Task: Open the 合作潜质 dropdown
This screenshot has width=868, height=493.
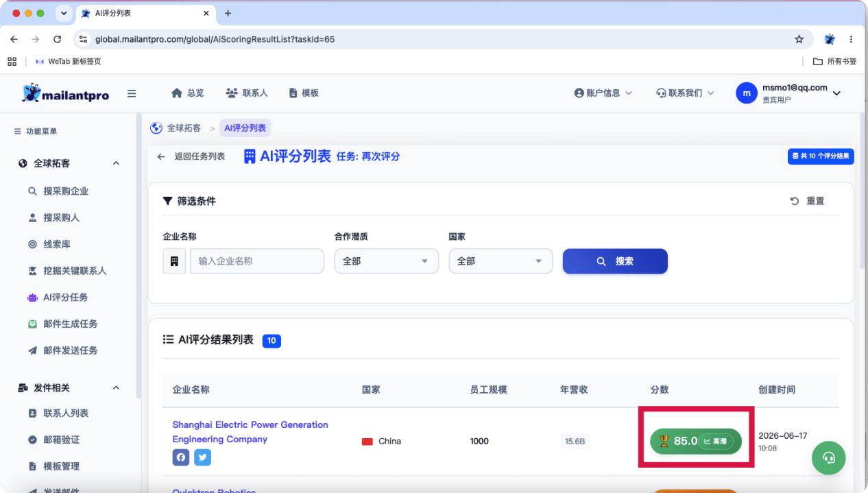Action: pyautogui.click(x=386, y=261)
